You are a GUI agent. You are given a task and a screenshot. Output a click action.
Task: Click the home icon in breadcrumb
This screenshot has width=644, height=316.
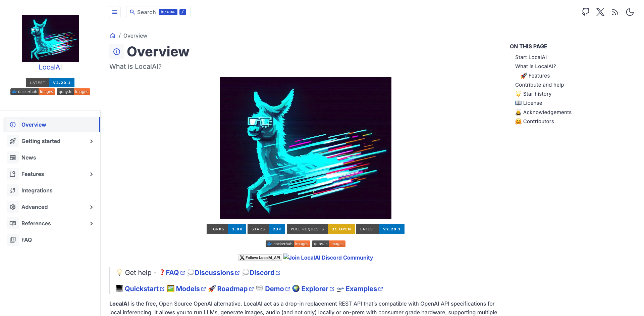tap(113, 36)
